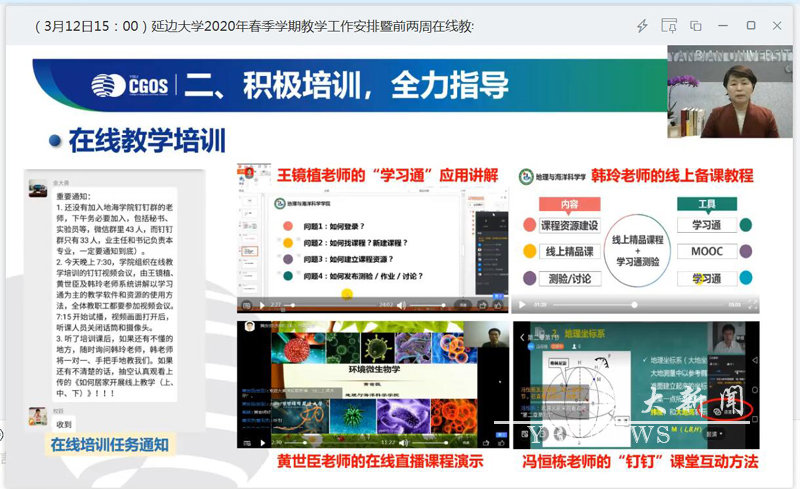Click the MOOC tool box
Screen dimensions: 800x489
coord(705,251)
